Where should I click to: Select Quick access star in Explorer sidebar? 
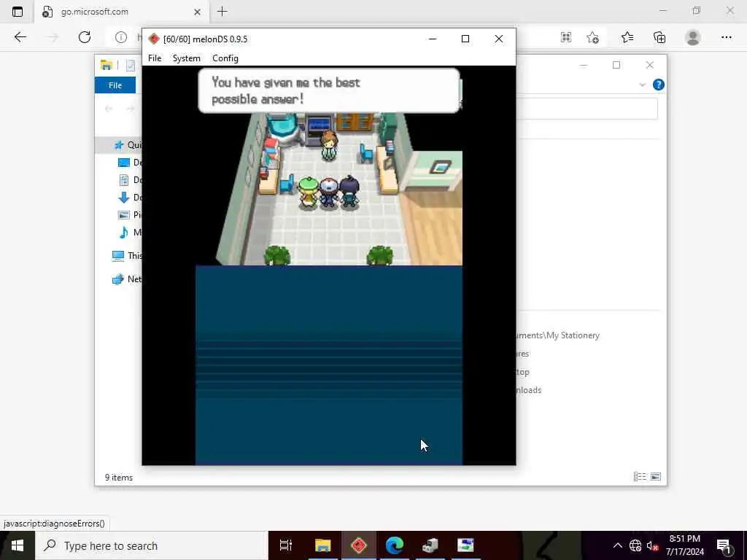click(119, 145)
